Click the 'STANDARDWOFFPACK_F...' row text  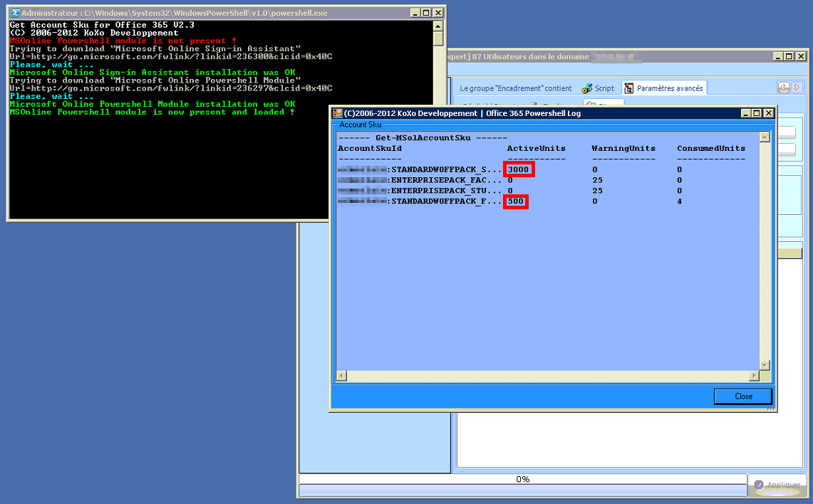(447, 201)
